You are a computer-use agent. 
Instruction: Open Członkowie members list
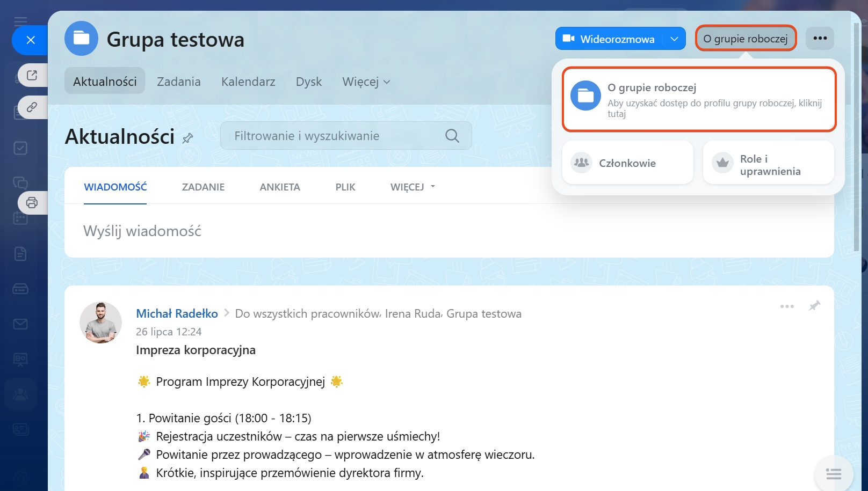tap(627, 163)
